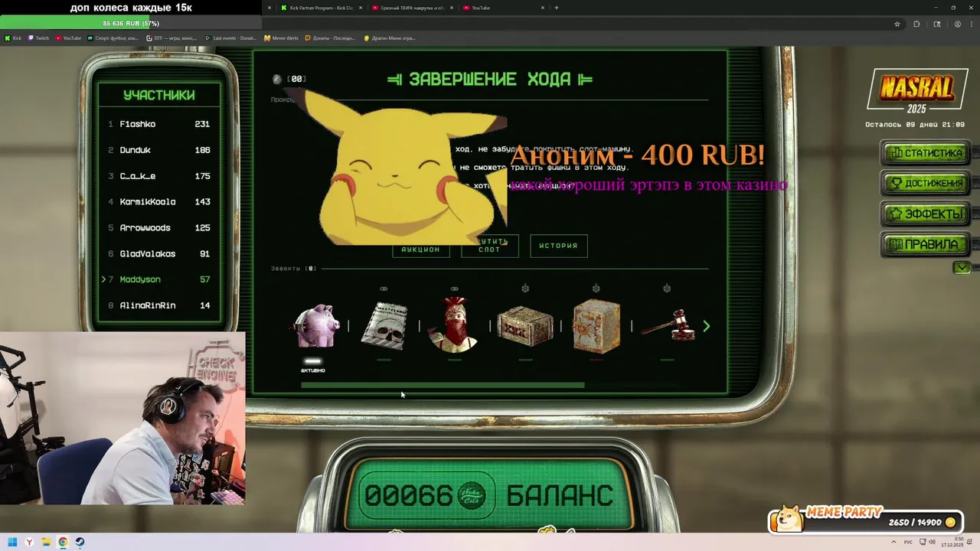
Task: Open the Twitch bookmark
Action: pyautogui.click(x=38, y=37)
